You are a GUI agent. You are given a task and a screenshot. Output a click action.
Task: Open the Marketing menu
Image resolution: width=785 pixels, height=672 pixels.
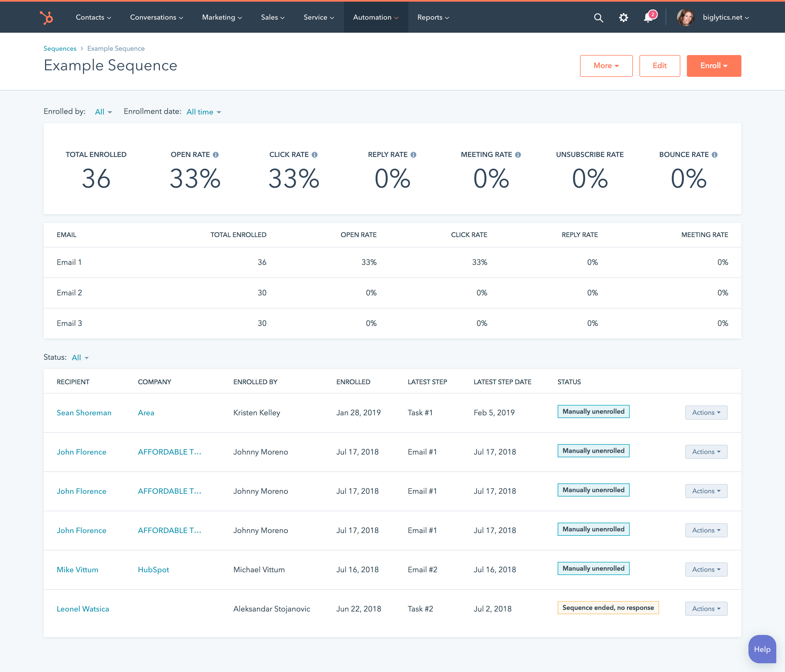coord(222,17)
